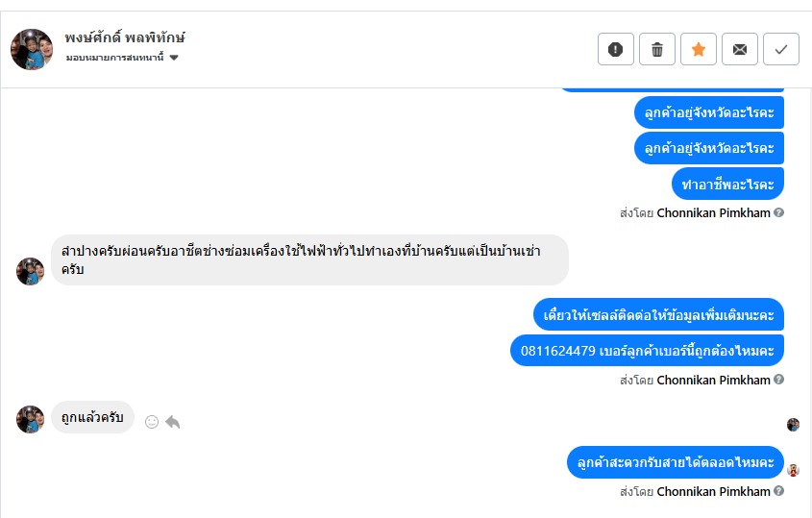Viewport: 812px width, 518px height.
Task: Open contact profile picture in header
Action: click(x=31, y=49)
